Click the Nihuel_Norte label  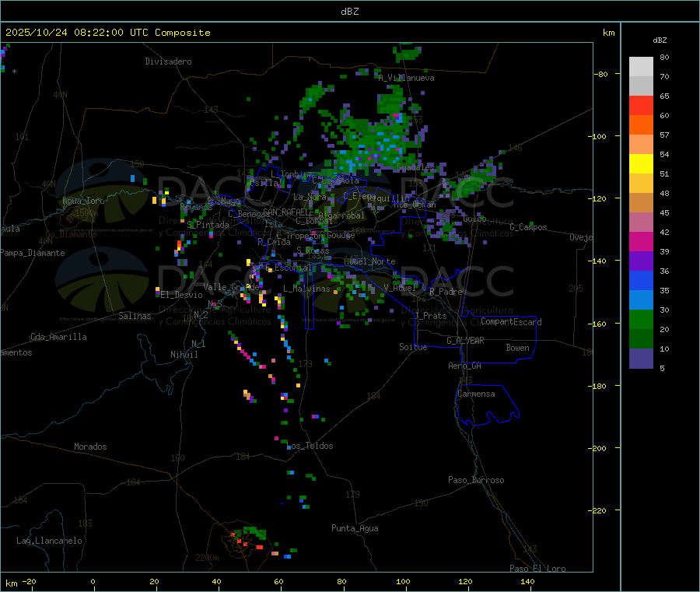(369, 261)
